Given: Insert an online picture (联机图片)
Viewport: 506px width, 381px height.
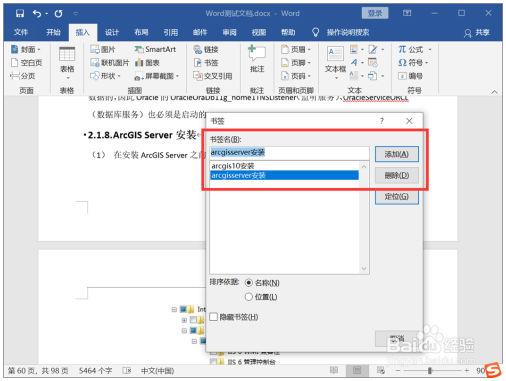Looking at the screenshot, I should pyautogui.click(x=109, y=63).
